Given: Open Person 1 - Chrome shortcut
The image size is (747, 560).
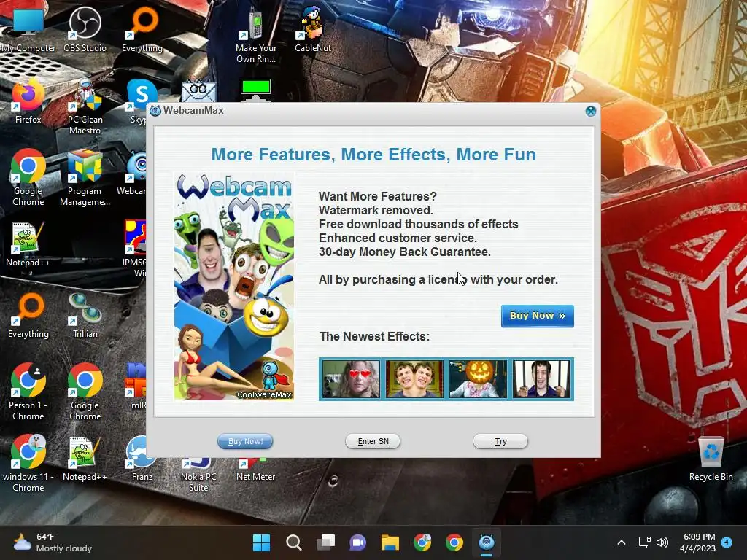Looking at the screenshot, I should [x=28, y=392].
